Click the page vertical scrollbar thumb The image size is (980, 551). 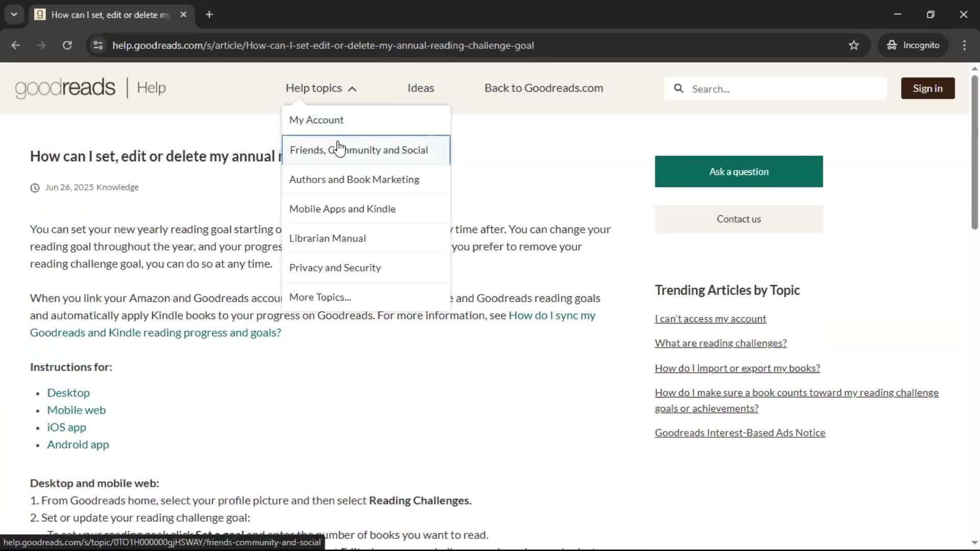[x=974, y=152]
